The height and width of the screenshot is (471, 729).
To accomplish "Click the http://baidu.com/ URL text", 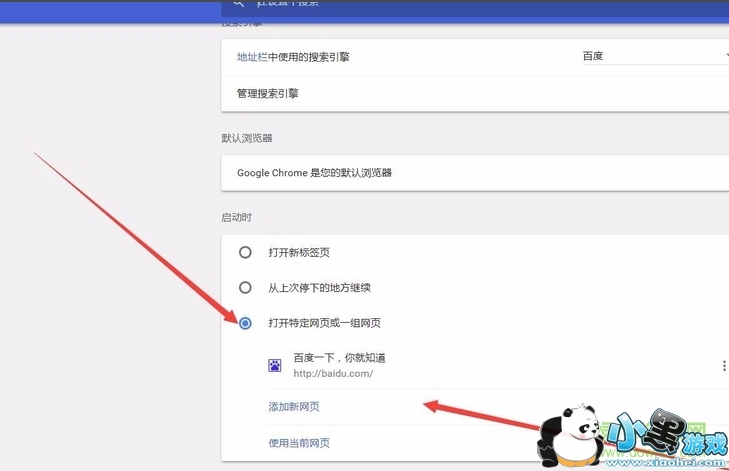I will (333, 373).
